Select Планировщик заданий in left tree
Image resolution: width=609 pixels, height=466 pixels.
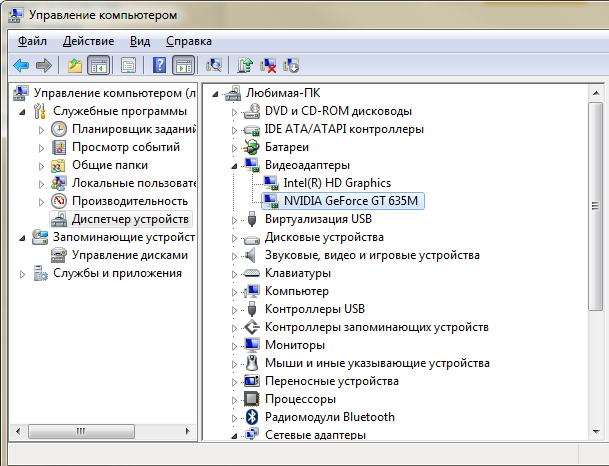pyautogui.click(x=134, y=129)
